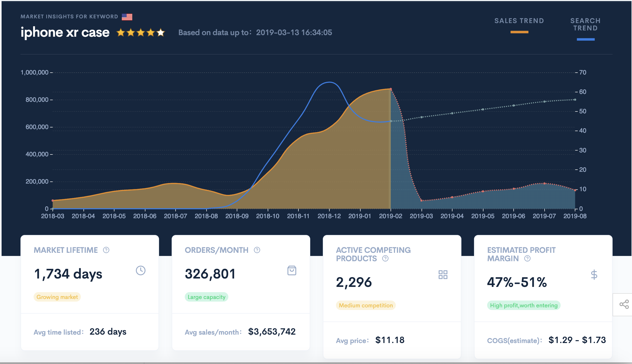This screenshot has width=632, height=364.
Task: Click the 600,000 y-axis label
Action: 37,127
